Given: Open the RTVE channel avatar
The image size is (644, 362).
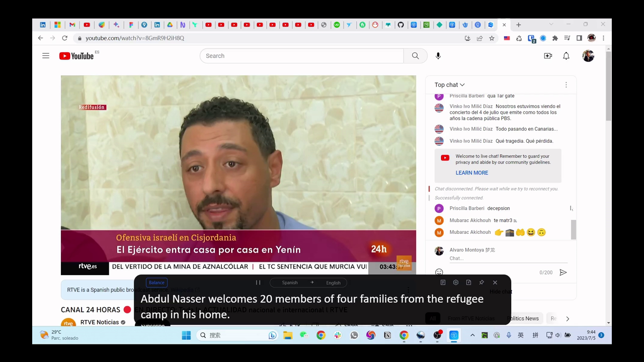Looking at the screenshot, I should tap(68, 323).
